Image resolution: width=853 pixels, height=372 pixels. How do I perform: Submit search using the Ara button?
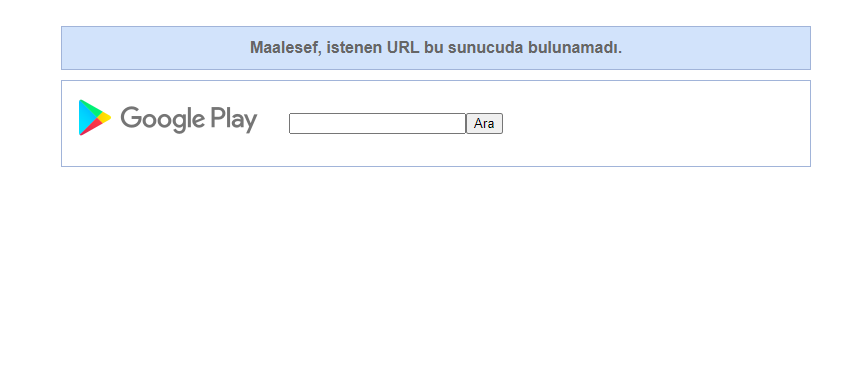[484, 123]
